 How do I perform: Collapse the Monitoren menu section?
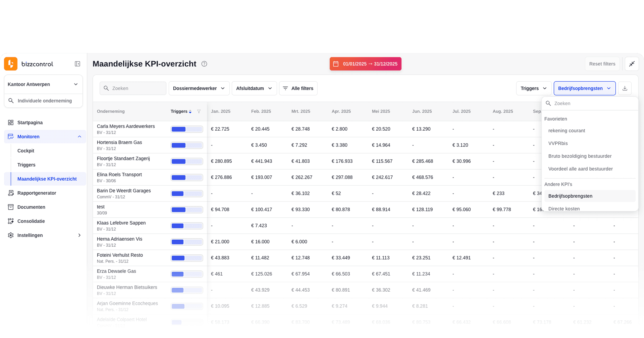click(x=79, y=137)
